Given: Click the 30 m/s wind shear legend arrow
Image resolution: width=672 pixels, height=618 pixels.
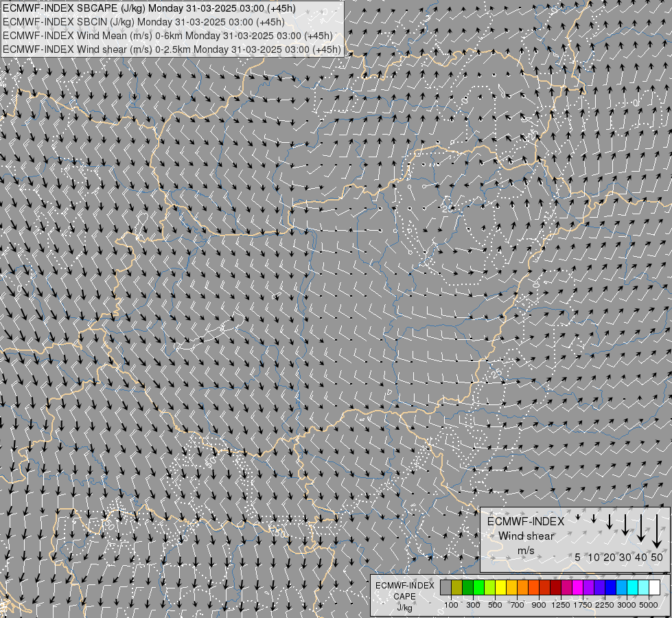Looking at the screenshot, I should tap(625, 525).
